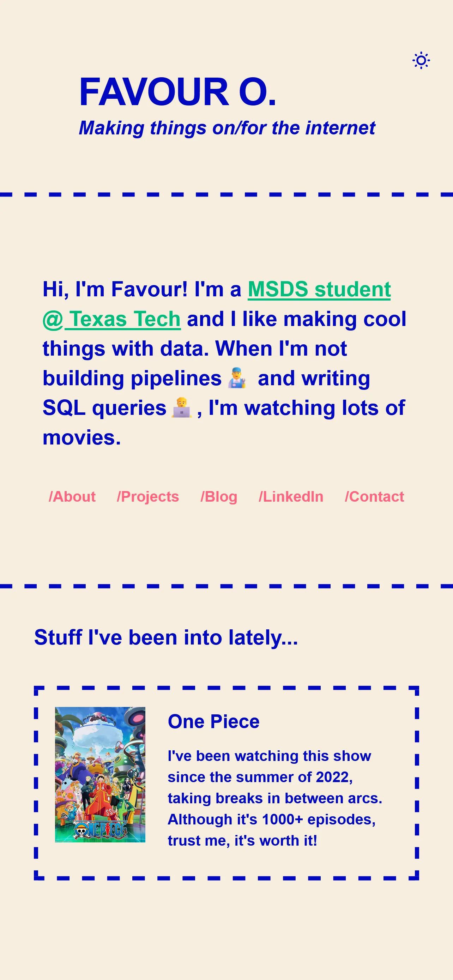Image resolution: width=453 pixels, height=980 pixels.
Task: Click the dashed divider above 'Stuff I've been into'
Action: [x=226, y=586]
